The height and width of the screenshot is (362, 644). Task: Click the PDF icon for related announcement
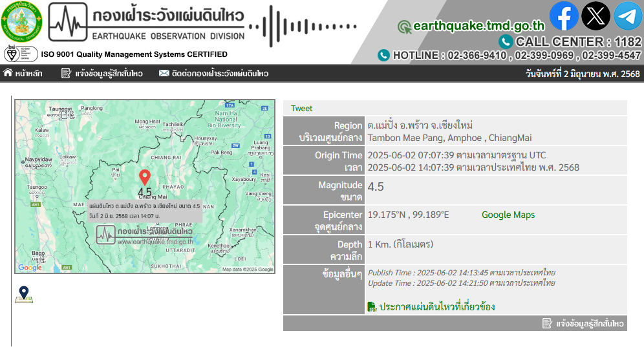(x=372, y=306)
